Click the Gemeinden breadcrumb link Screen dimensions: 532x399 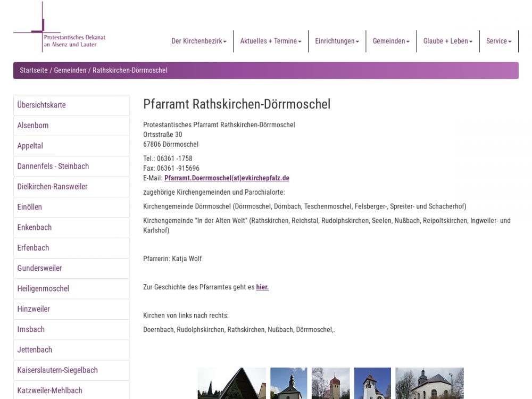tap(70, 70)
